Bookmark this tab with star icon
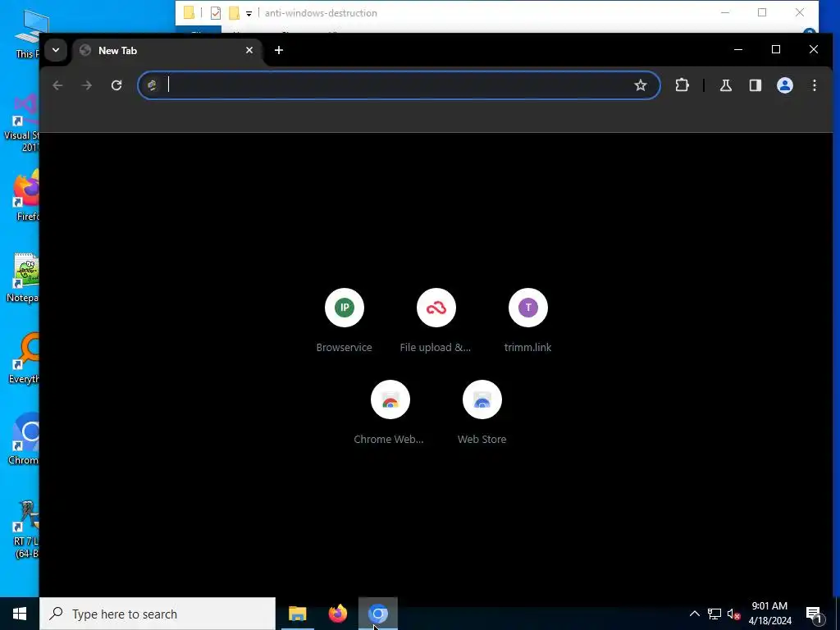 pyautogui.click(x=640, y=85)
